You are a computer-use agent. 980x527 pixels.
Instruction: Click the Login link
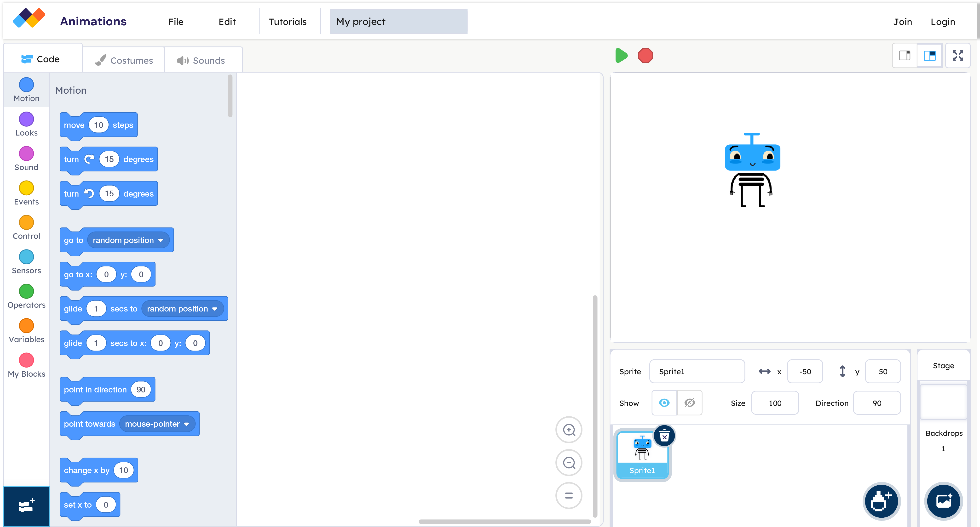tap(942, 22)
